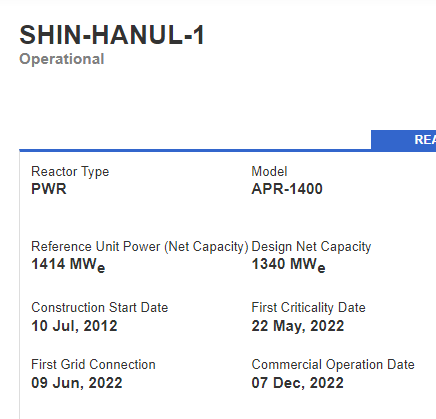Click the First Grid Connection label
This screenshot has height=419, width=436.
(x=93, y=364)
